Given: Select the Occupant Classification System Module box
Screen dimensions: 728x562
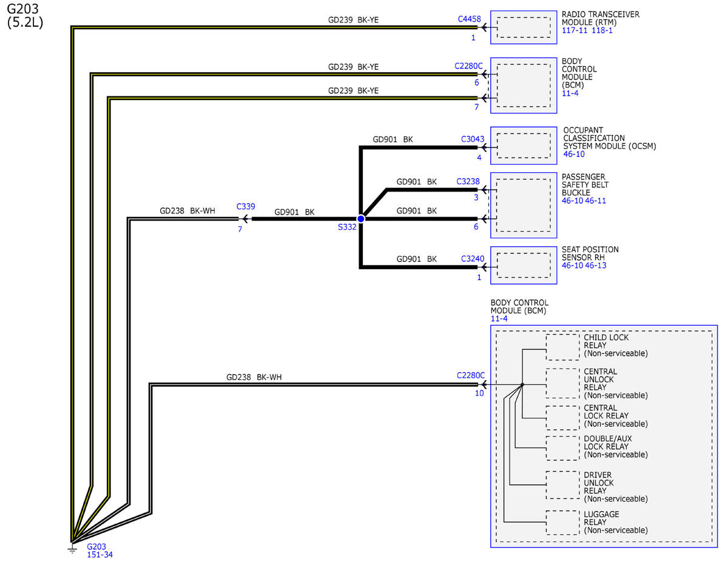Looking at the screenshot, I should click(524, 146).
